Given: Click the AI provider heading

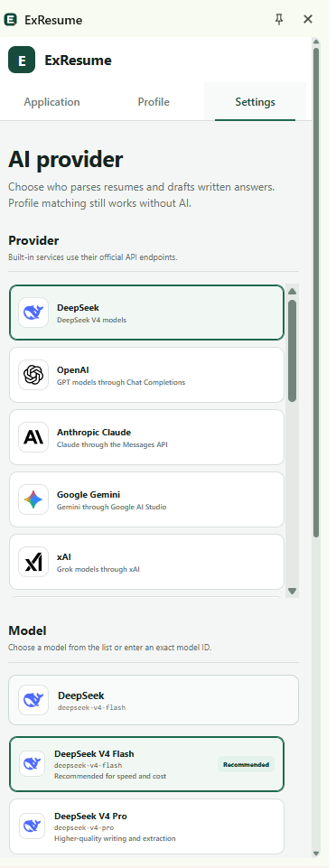Looking at the screenshot, I should [65, 160].
